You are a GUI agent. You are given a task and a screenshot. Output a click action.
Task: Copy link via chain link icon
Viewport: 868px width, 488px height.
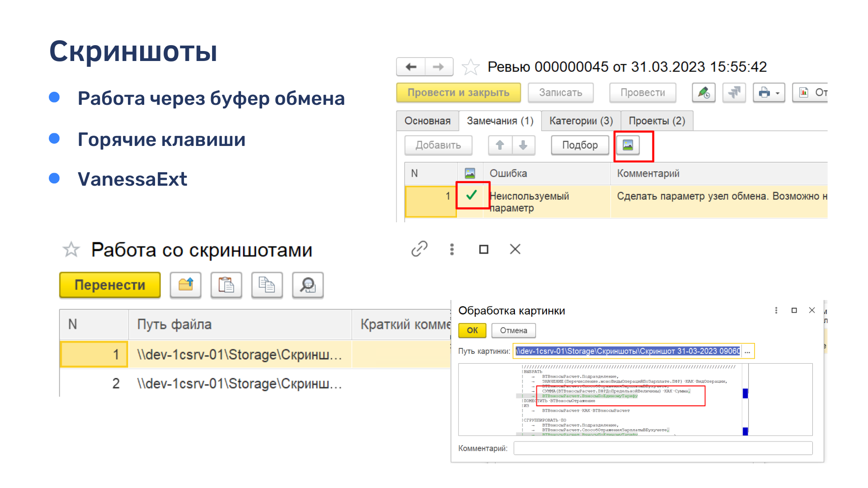420,249
